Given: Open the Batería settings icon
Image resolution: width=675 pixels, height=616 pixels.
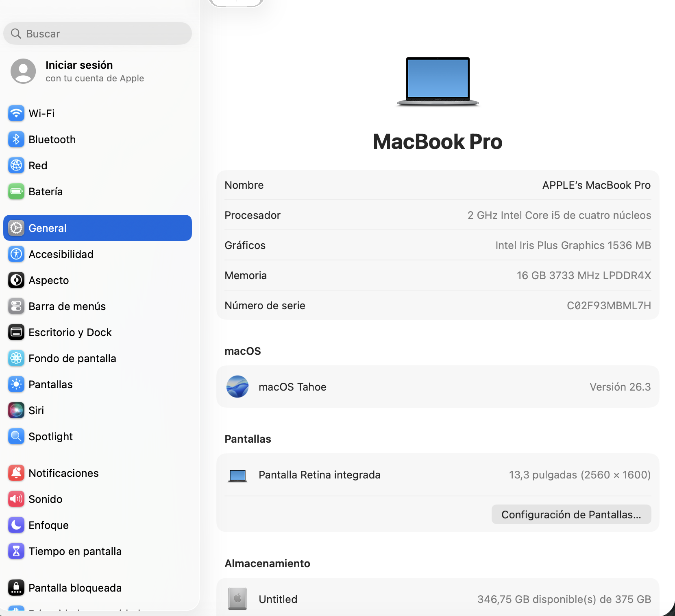Looking at the screenshot, I should coord(16,192).
